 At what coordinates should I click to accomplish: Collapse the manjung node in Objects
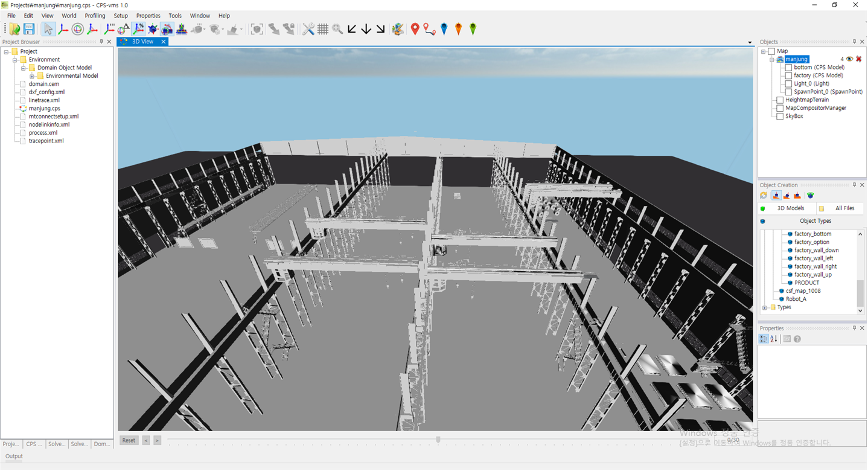pos(771,60)
